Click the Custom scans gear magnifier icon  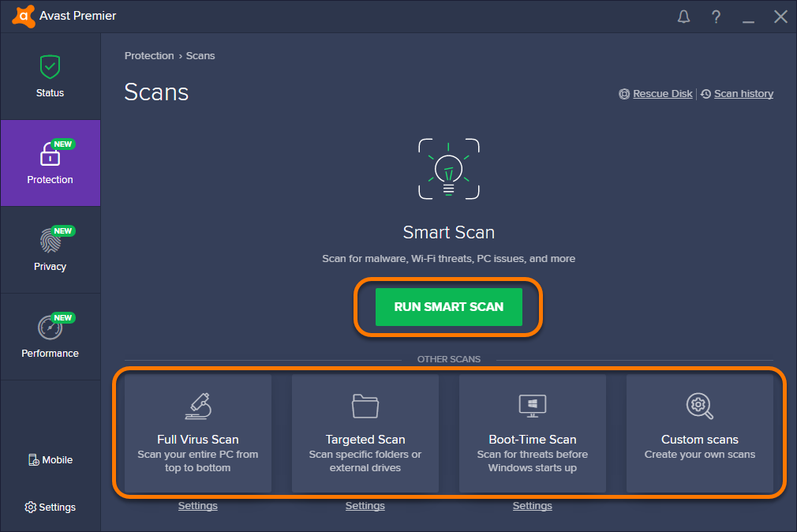click(x=699, y=406)
